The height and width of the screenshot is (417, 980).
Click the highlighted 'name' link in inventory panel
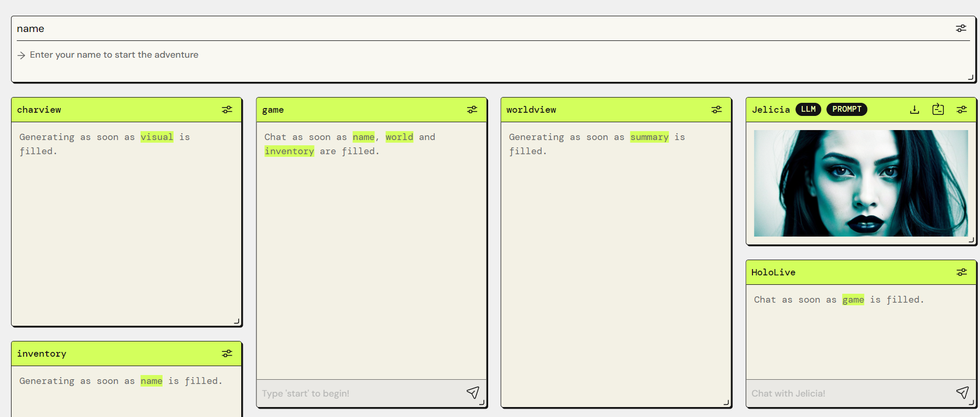152,381
